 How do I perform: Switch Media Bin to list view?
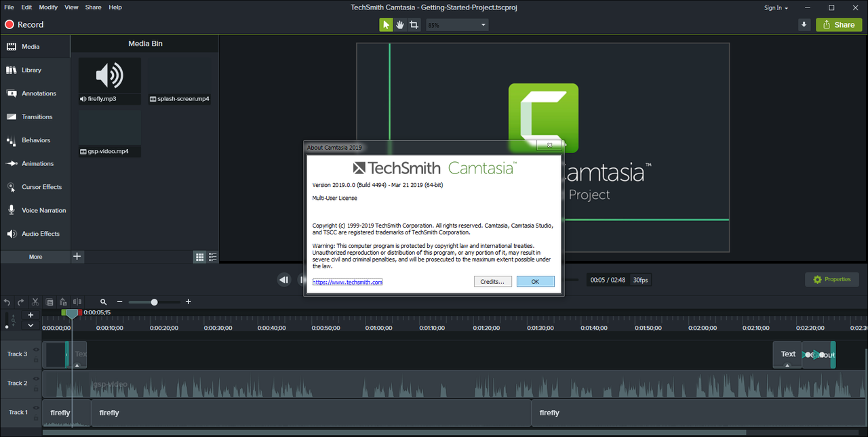[213, 257]
